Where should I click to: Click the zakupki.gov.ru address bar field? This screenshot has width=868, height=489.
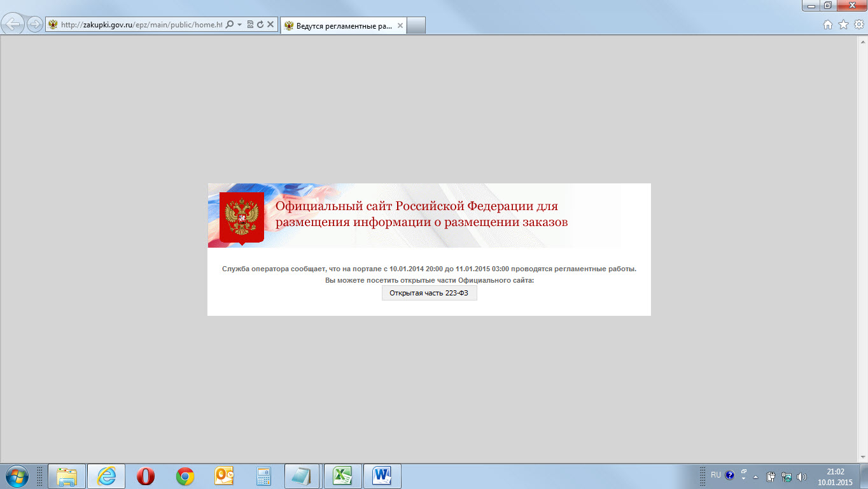tap(140, 25)
